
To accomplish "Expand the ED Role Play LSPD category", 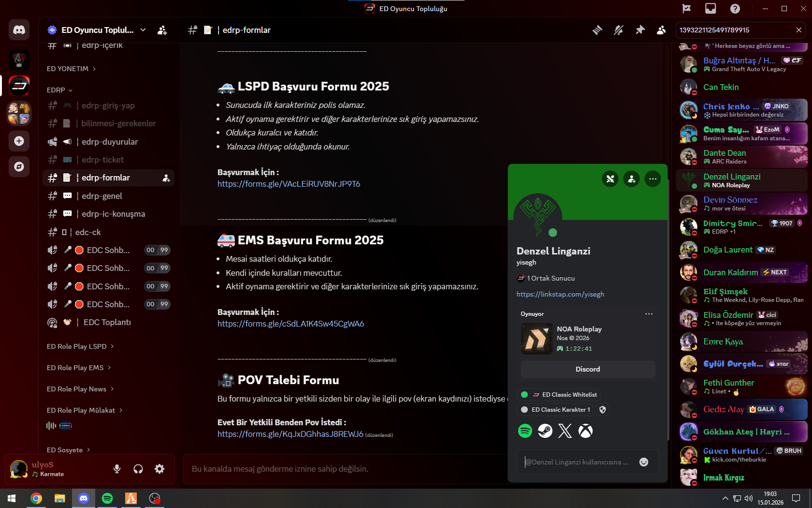I will tap(80, 346).
